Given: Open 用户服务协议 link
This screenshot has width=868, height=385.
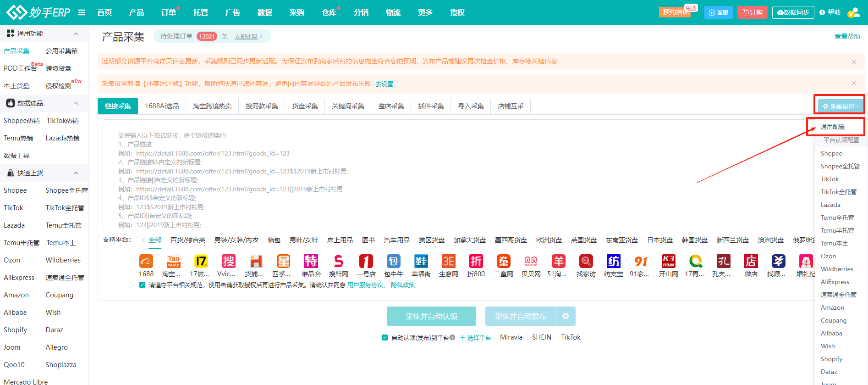Looking at the screenshot, I should (x=365, y=285).
